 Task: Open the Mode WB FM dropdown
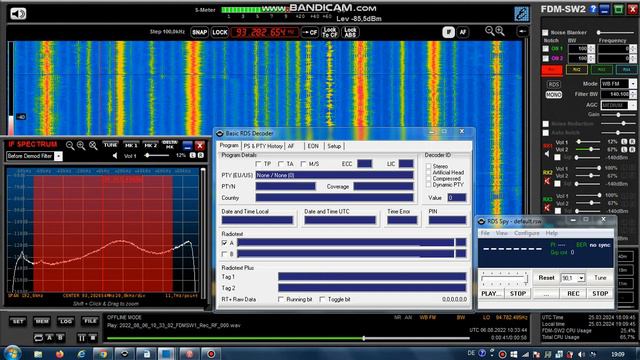[632, 84]
